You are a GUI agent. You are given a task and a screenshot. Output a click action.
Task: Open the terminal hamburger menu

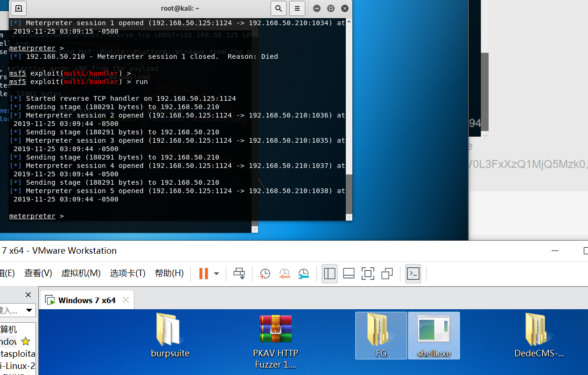(297, 8)
